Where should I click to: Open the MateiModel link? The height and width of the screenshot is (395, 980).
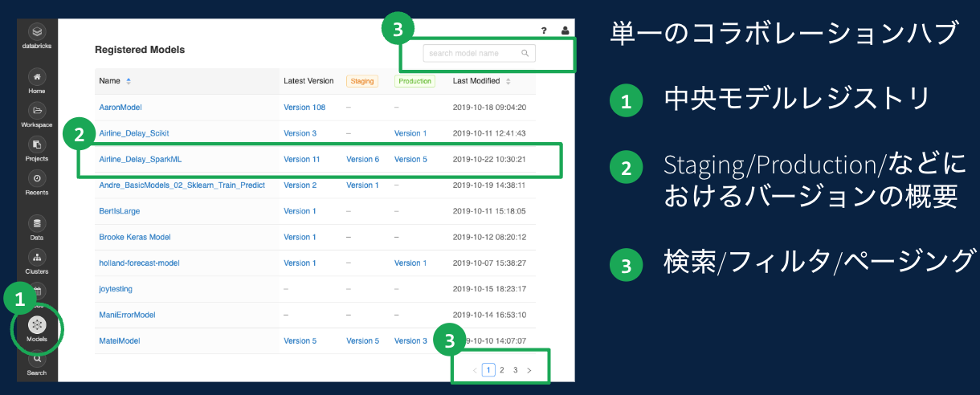[120, 340]
